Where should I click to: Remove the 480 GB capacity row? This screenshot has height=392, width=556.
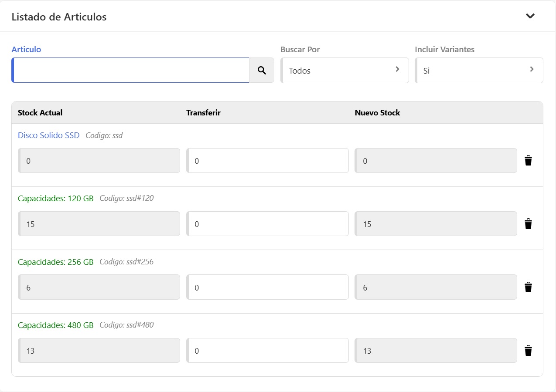point(528,351)
